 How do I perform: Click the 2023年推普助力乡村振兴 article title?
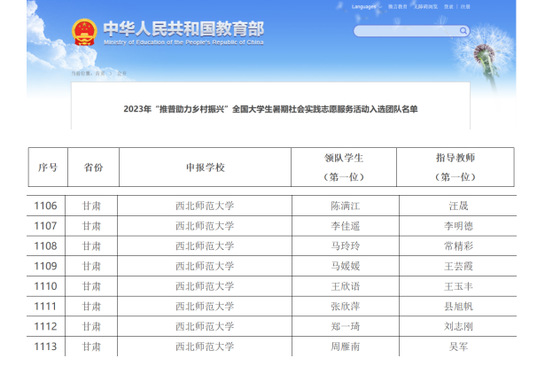271,109
